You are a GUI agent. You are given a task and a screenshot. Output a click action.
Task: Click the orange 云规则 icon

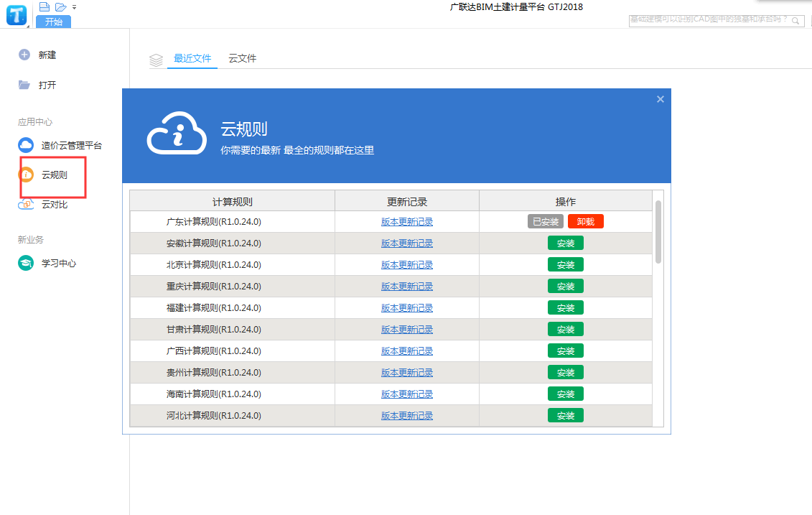click(26, 175)
